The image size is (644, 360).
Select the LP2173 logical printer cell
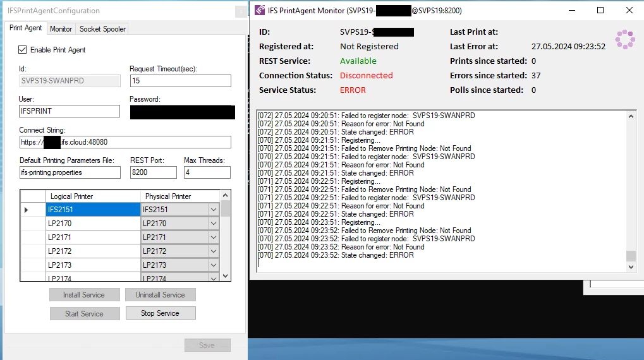pos(94,265)
